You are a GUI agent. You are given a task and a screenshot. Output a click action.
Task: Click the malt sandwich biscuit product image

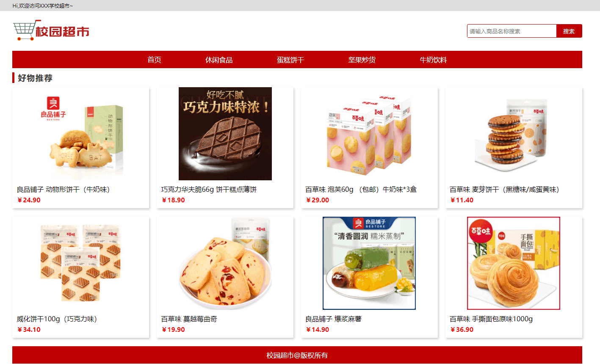coord(514,134)
